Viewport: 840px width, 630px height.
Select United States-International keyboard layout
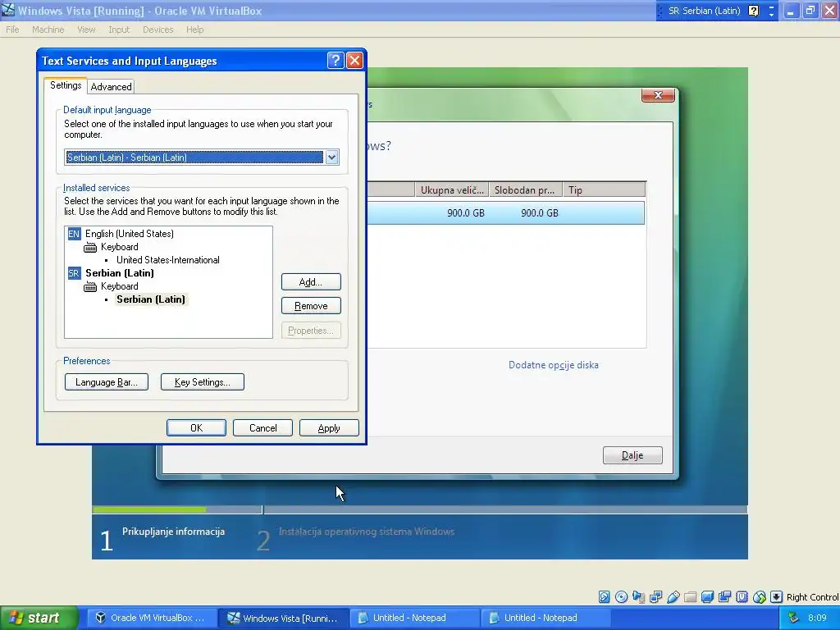click(x=167, y=260)
